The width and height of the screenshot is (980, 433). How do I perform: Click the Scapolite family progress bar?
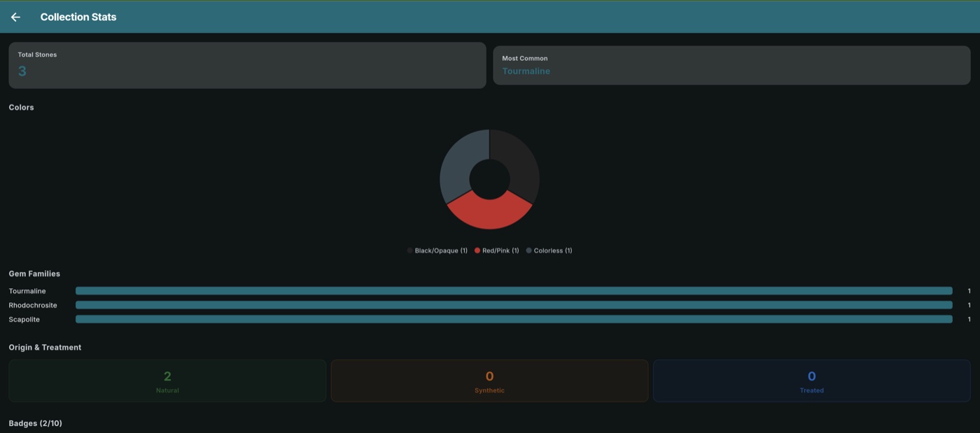pyautogui.click(x=514, y=319)
